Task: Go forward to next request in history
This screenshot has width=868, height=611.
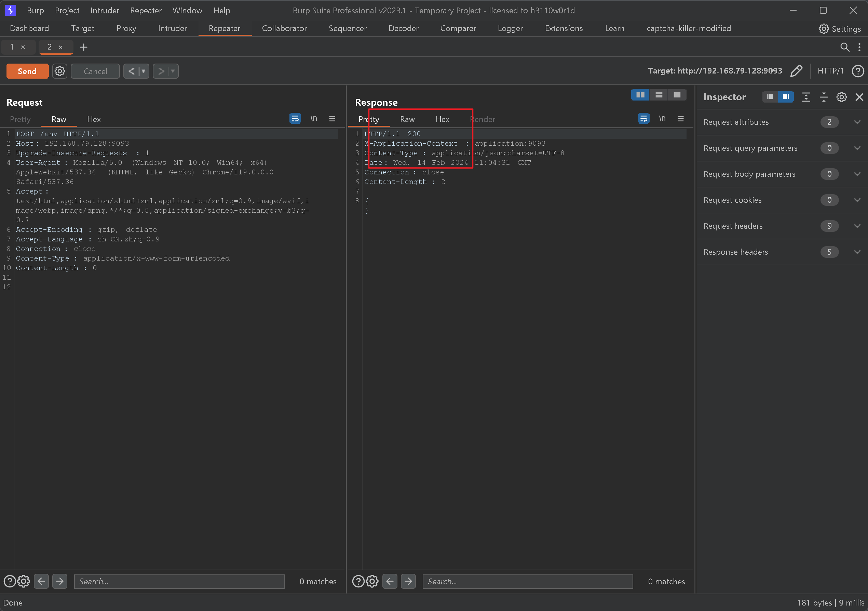Action: (161, 71)
